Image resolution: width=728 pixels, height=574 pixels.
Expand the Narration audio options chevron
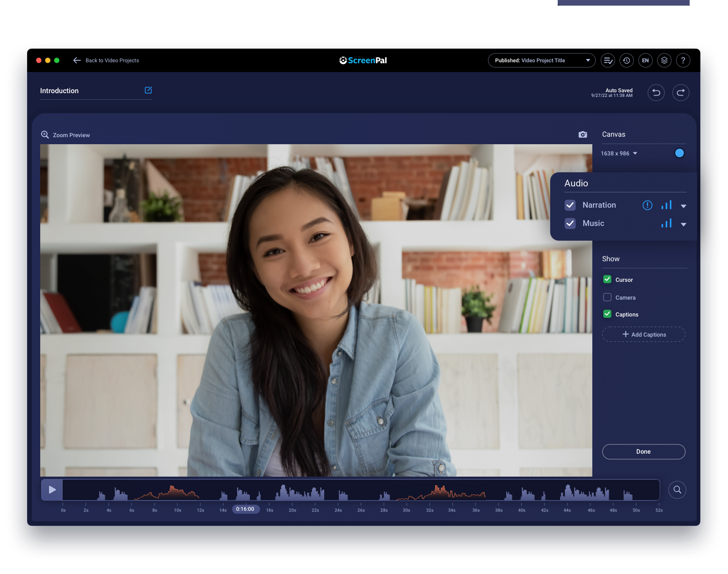(684, 206)
